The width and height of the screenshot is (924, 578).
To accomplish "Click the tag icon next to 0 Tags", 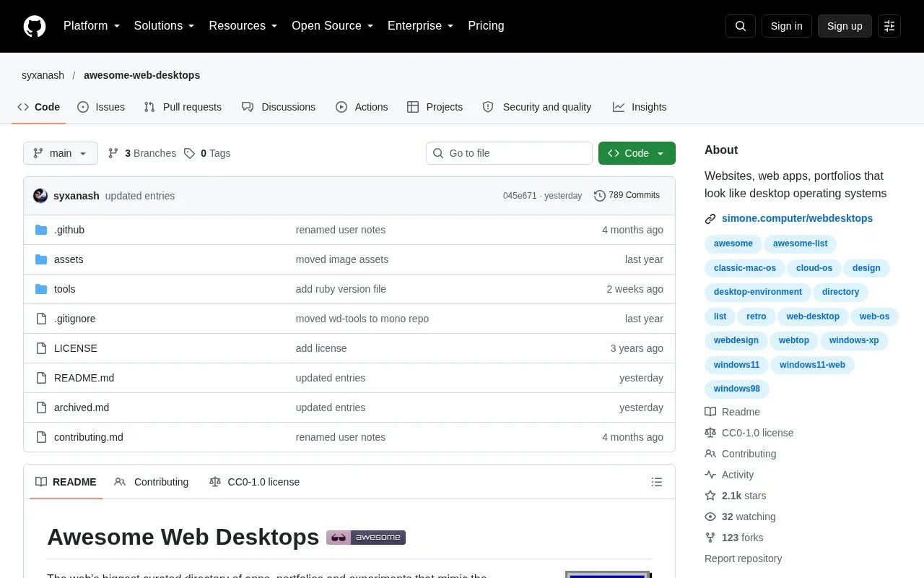I will [x=189, y=153].
